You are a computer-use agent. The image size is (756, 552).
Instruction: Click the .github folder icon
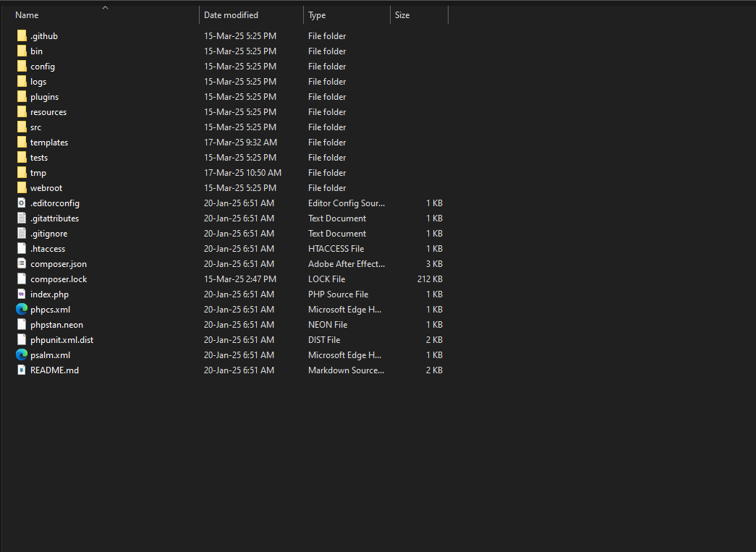click(x=22, y=35)
